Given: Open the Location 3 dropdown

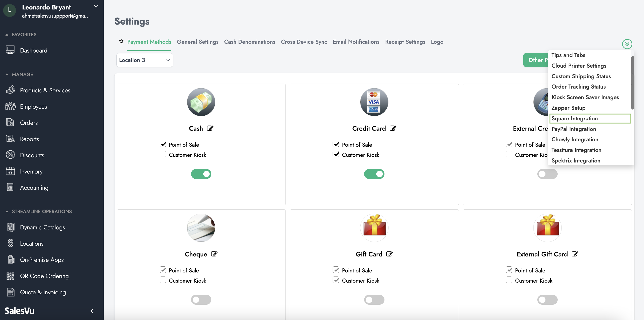Looking at the screenshot, I should tap(145, 60).
